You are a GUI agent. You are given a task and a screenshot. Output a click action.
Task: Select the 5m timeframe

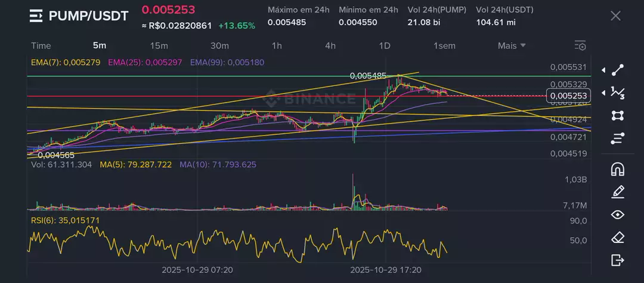point(100,45)
